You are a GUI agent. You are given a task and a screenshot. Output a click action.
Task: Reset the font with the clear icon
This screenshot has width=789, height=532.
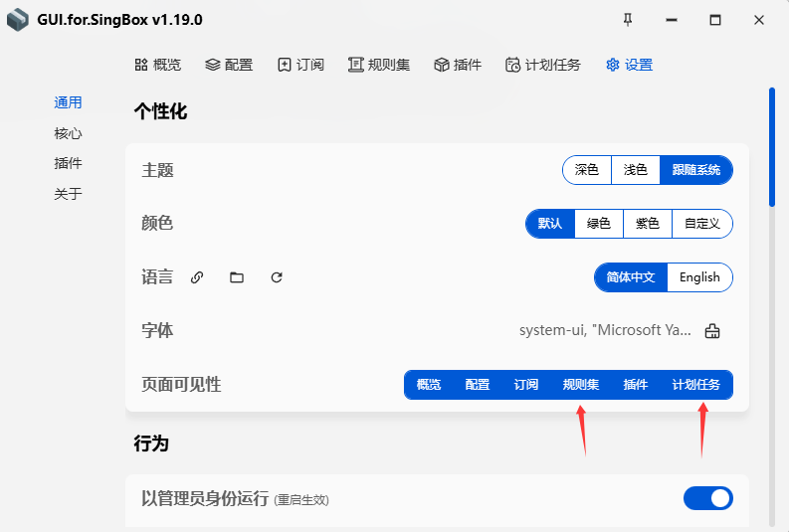[x=712, y=331]
